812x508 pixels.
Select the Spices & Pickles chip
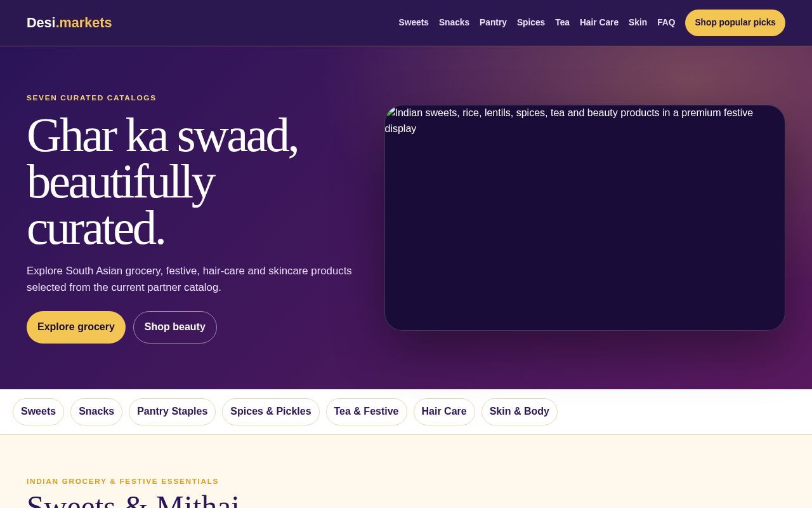click(x=271, y=411)
